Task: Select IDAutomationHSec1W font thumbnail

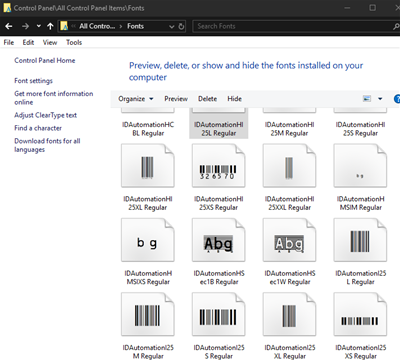Action: 289,240
